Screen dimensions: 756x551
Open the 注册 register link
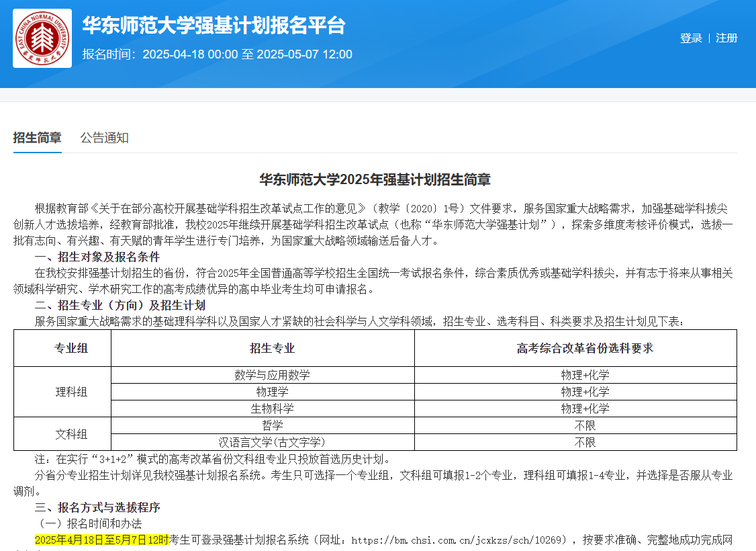point(726,38)
